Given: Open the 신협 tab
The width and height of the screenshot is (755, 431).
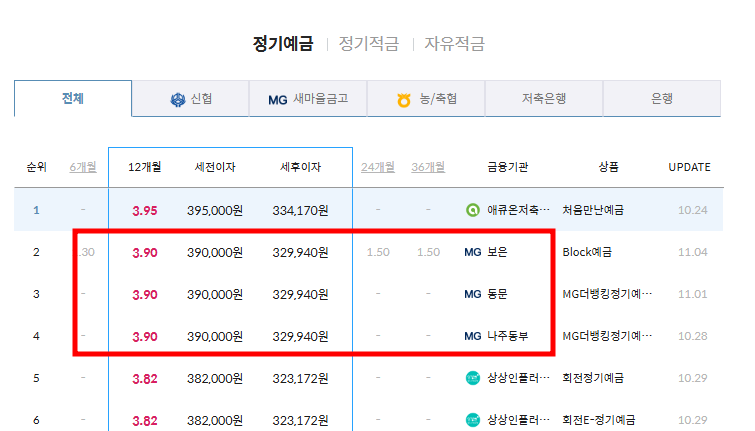Looking at the screenshot, I should [x=191, y=99].
